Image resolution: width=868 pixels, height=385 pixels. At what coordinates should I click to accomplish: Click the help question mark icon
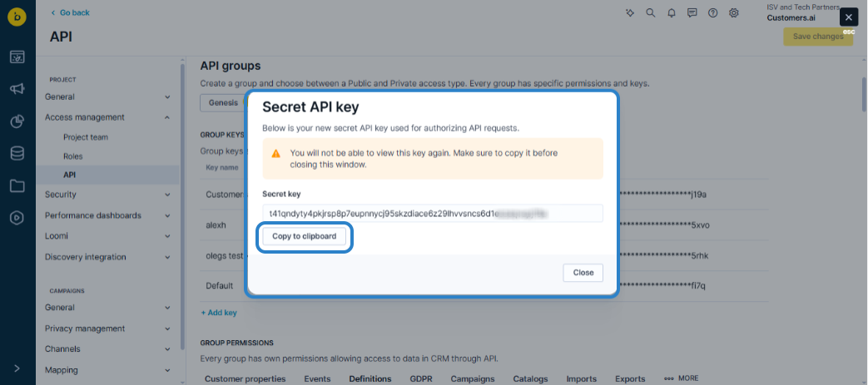click(713, 13)
